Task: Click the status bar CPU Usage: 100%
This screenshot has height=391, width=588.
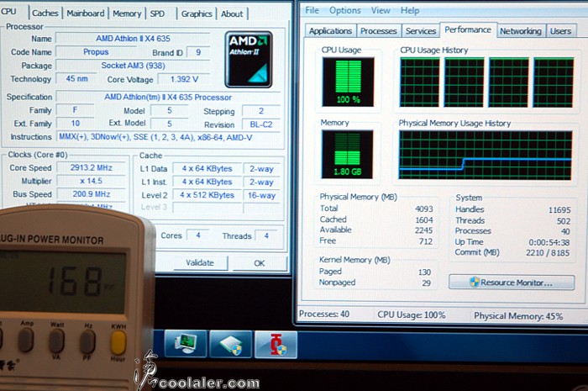Action: coord(411,314)
